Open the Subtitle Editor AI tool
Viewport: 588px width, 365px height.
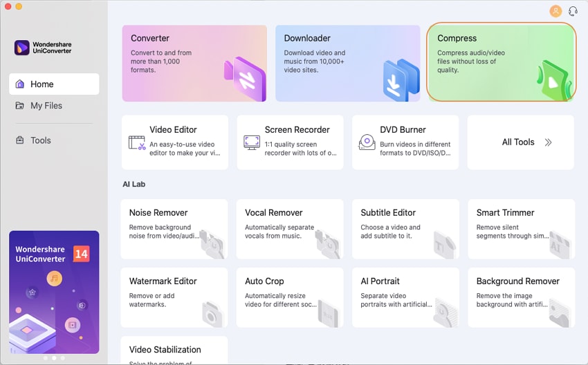[405, 229]
